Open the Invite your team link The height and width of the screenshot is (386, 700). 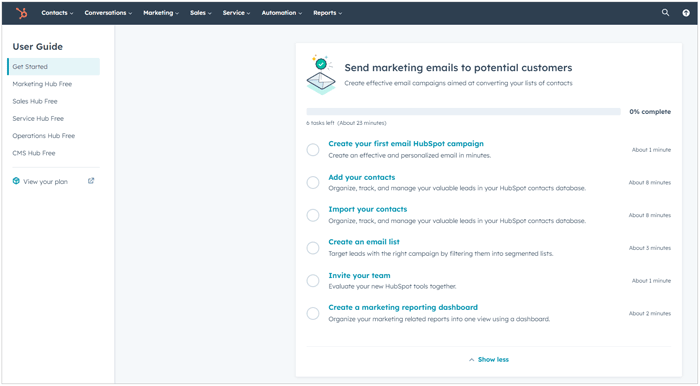[359, 275]
